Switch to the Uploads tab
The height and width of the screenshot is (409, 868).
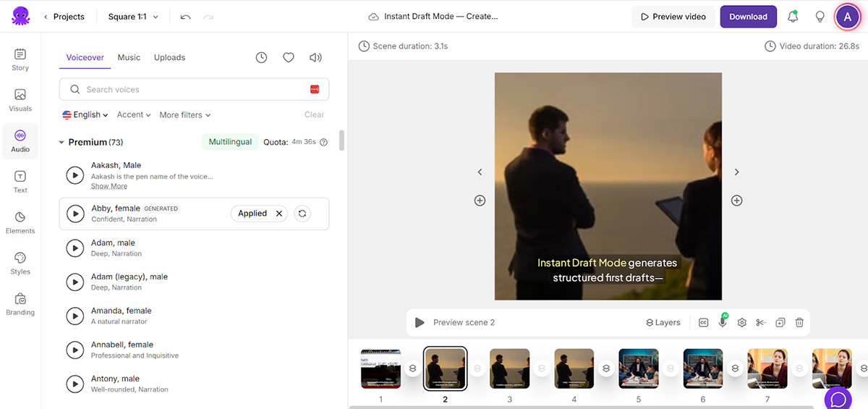(169, 58)
